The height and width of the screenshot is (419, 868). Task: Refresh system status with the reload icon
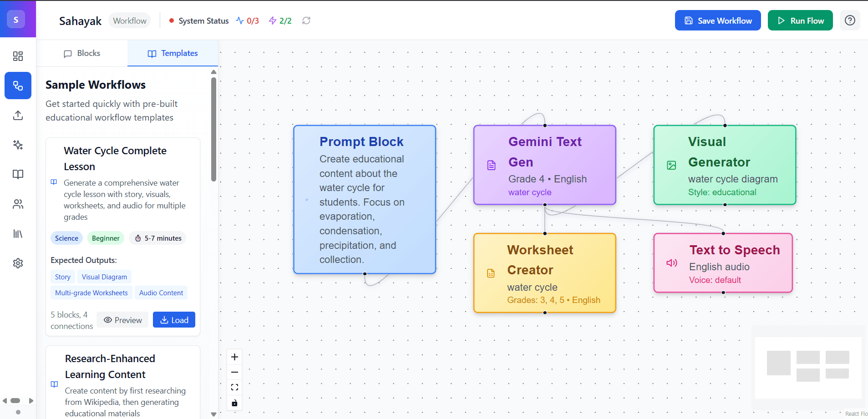[x=306, y=20]
